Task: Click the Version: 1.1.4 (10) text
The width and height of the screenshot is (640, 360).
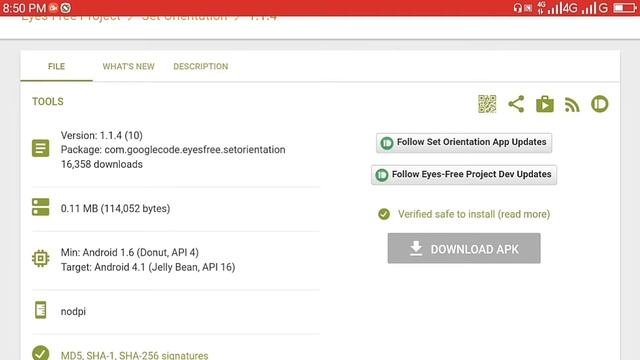Action: point(102,136)
